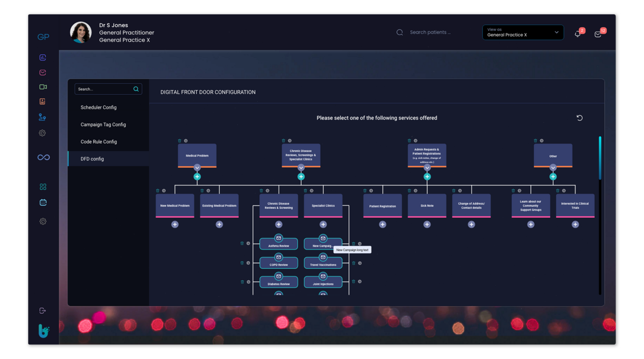The width and height of the screenshot is (644, 359).
Task: Click the teal plus under Medical Problem
Action: click(x=197, y=177)
